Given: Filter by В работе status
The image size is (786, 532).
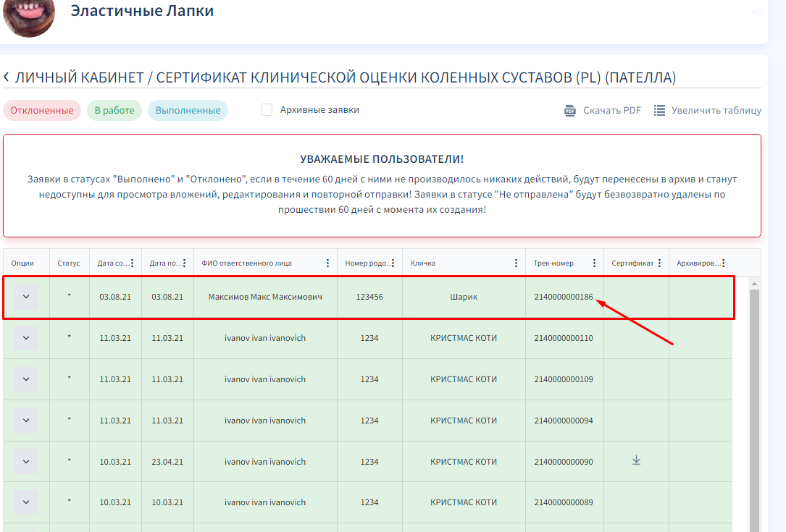Looking at the screenshot, I should tap(114, 111).
